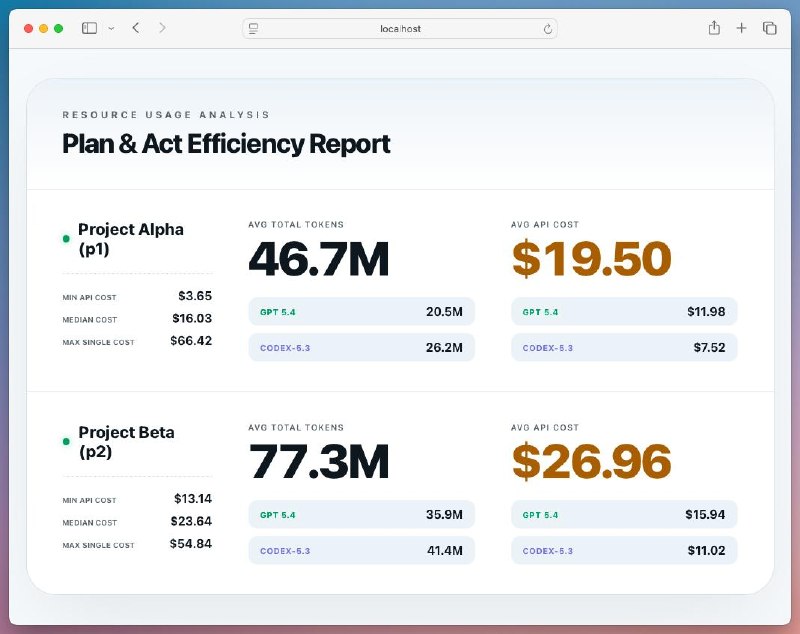Click the Codex-5.3 $7.52 cost pill

pyautogui.click(x=624, y=348)
